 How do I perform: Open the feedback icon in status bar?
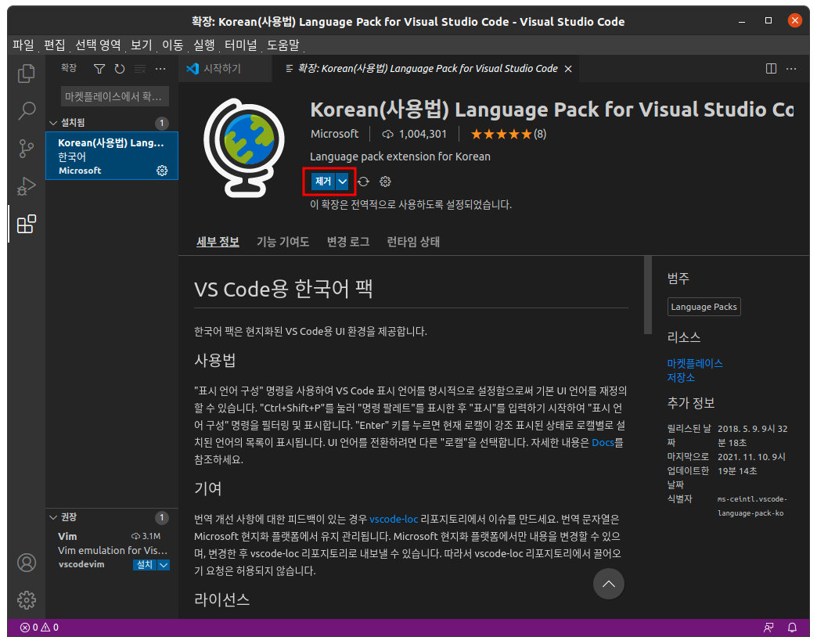click(768, 628)
